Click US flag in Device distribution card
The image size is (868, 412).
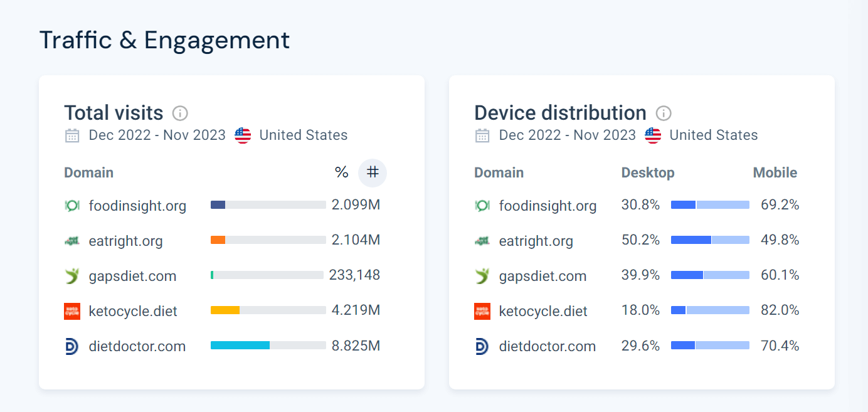(653, 135)
